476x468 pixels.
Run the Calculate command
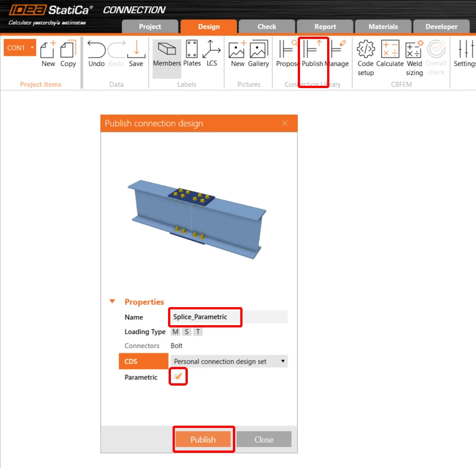pyautogui.click(x=390, y=54)
